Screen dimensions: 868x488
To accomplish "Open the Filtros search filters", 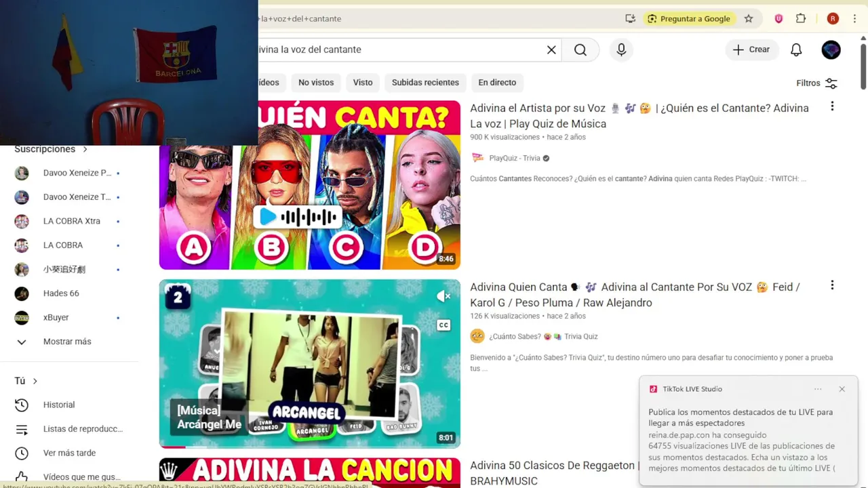I will 817,83.
